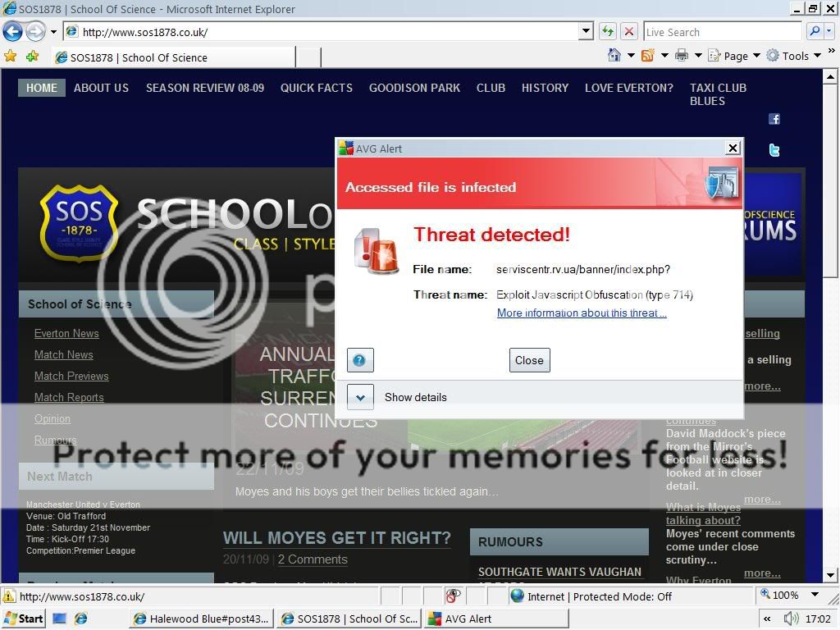Screen dimensions: 840x630
Task: Open a new blank tab
Action: [x=308, y=57]
